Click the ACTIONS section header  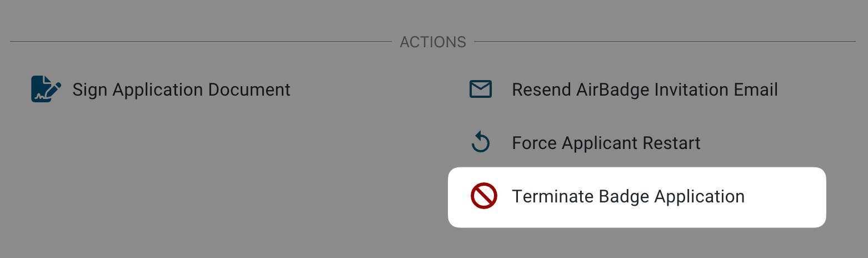(x=433, y=42)
